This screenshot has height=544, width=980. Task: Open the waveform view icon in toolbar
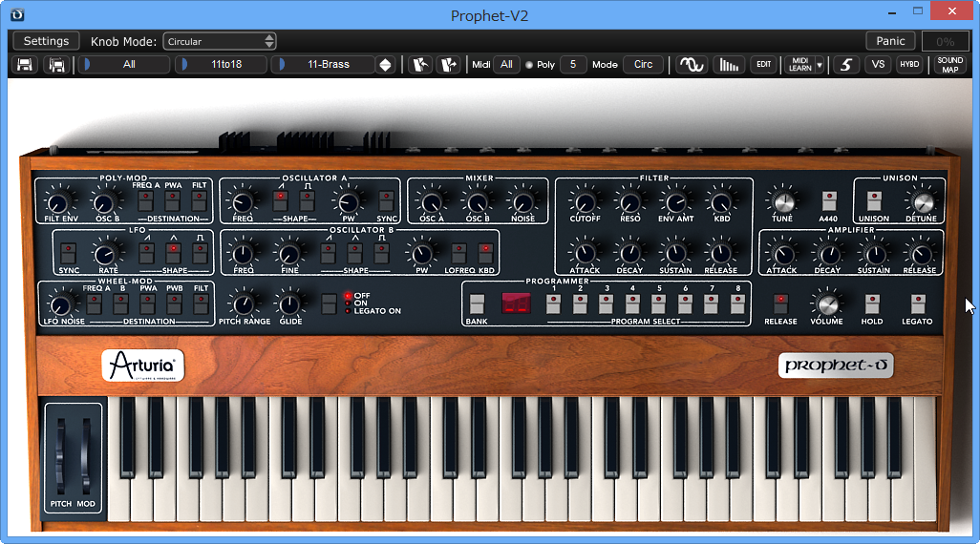coord(692,64)
